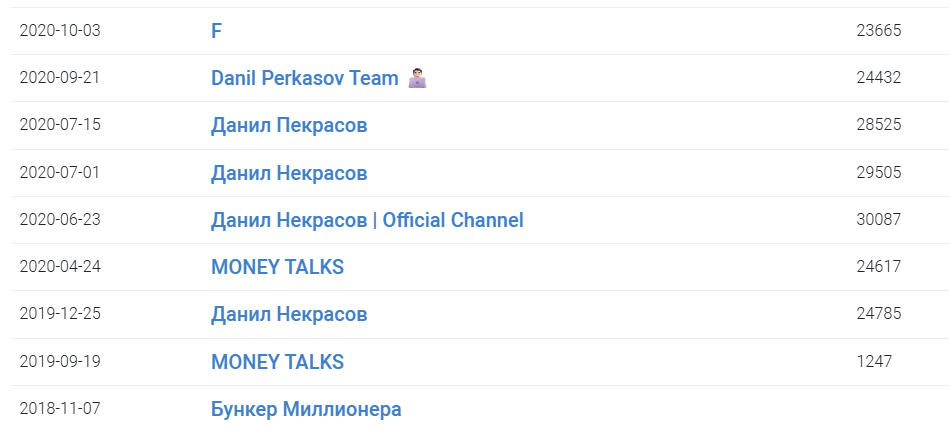Select the date 2020-09-21
This screenshot has height=447, width=949.
tap(60, 78)
